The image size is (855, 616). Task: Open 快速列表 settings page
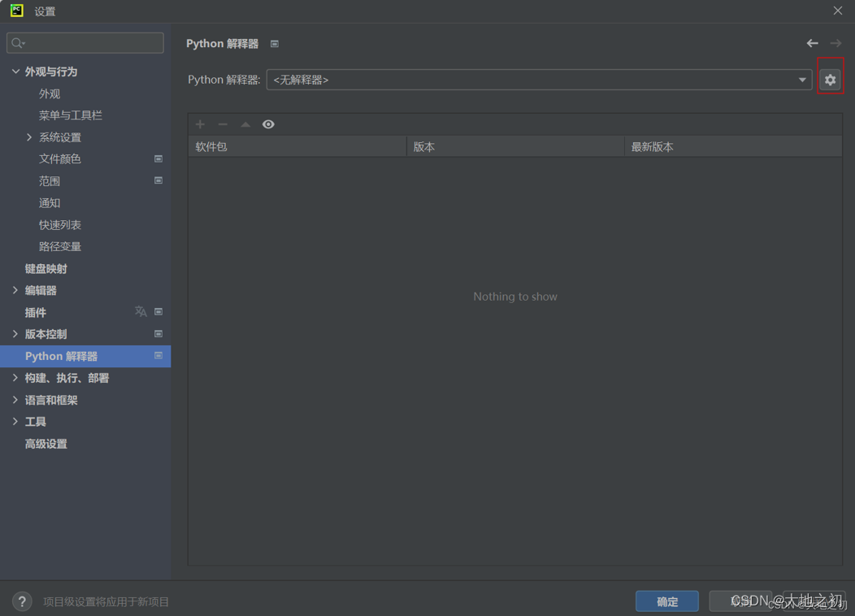59,224
